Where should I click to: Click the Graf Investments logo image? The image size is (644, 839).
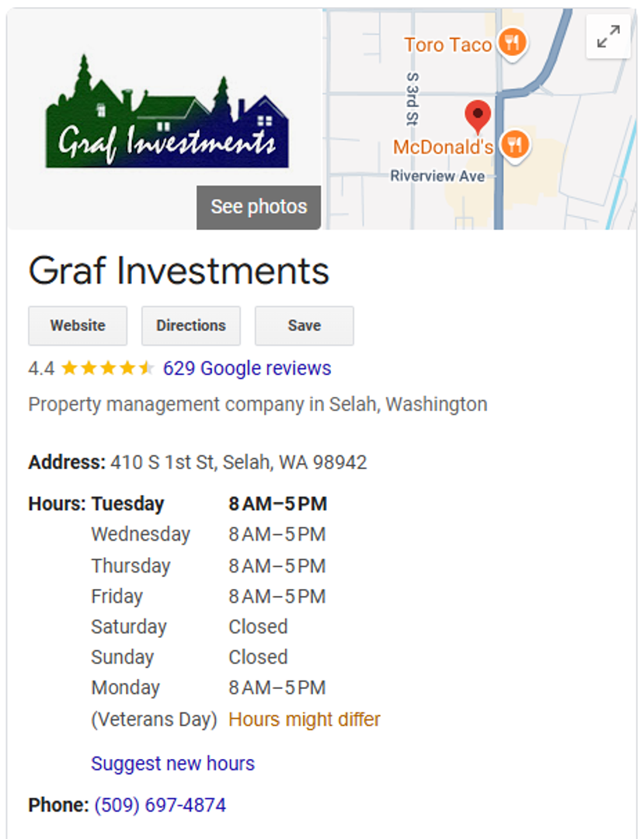(x=167, y=117)
